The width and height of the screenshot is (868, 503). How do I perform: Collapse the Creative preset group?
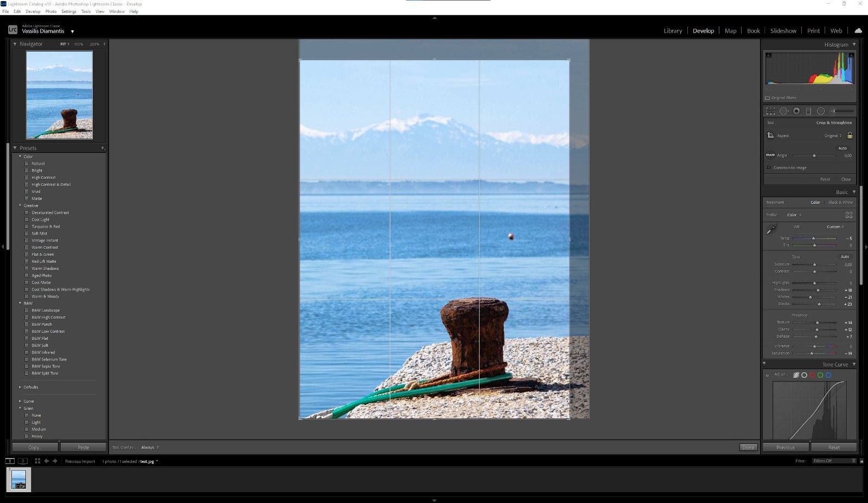pyautogui.click(x=20, y=205)
